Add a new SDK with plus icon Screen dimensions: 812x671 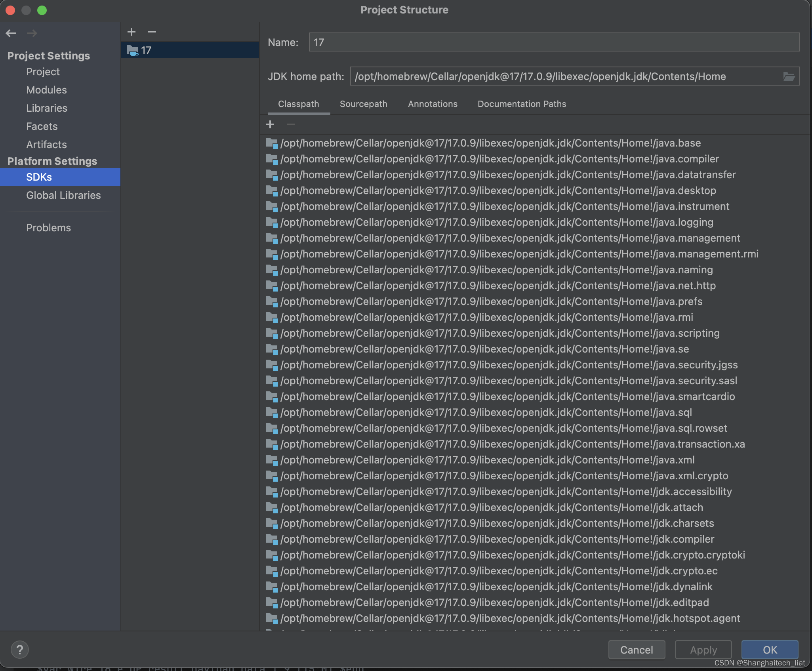click(x=132, y=32)
